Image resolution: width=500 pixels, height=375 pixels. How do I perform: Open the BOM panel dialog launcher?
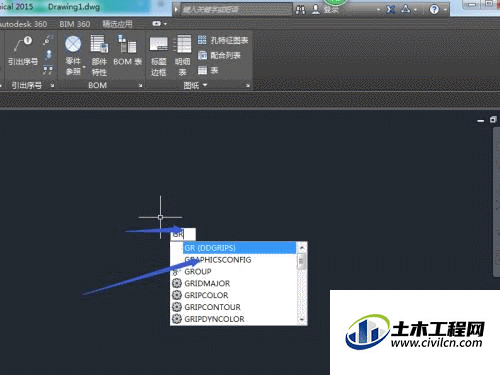point(140,86)
